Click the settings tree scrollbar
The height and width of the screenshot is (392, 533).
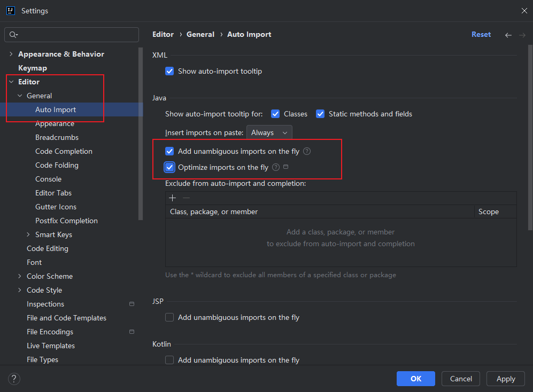click(141, 134)
